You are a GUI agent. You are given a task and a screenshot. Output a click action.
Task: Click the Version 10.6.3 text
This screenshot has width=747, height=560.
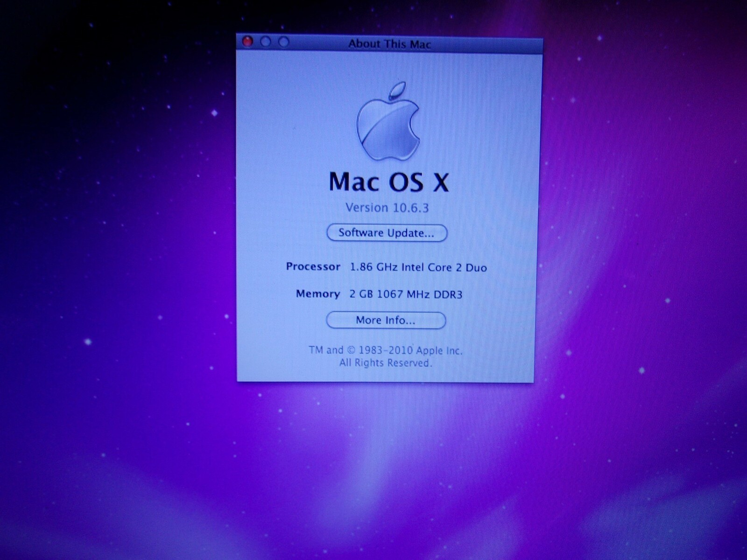[x=387, y=208]
